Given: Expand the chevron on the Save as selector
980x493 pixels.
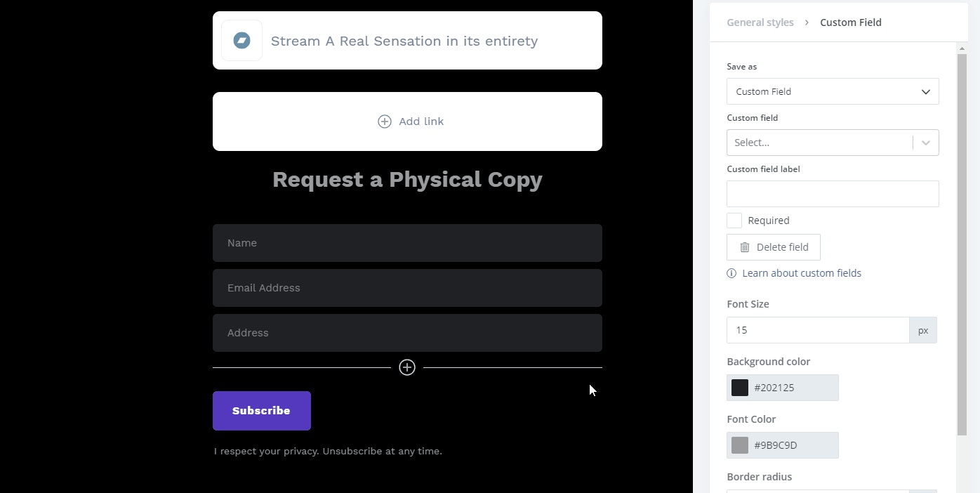Looking at the screenshot, I should pyautogui.click(x=925, y=91).
